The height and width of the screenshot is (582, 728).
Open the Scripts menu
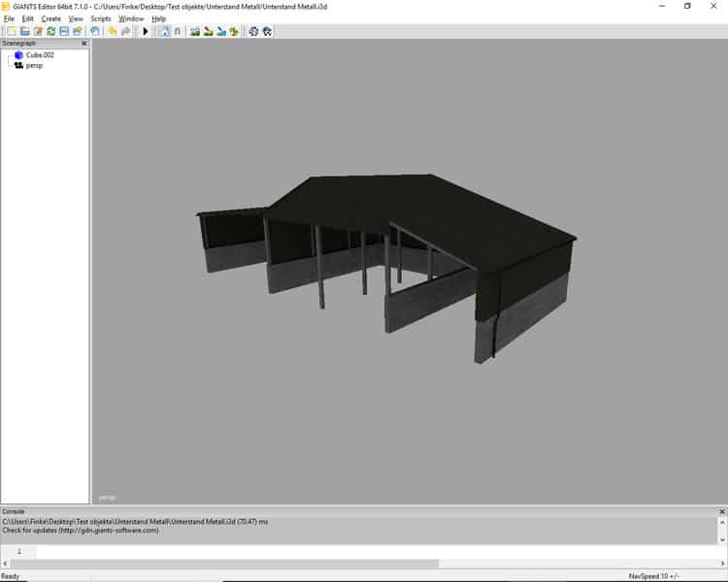click(100, 18)
